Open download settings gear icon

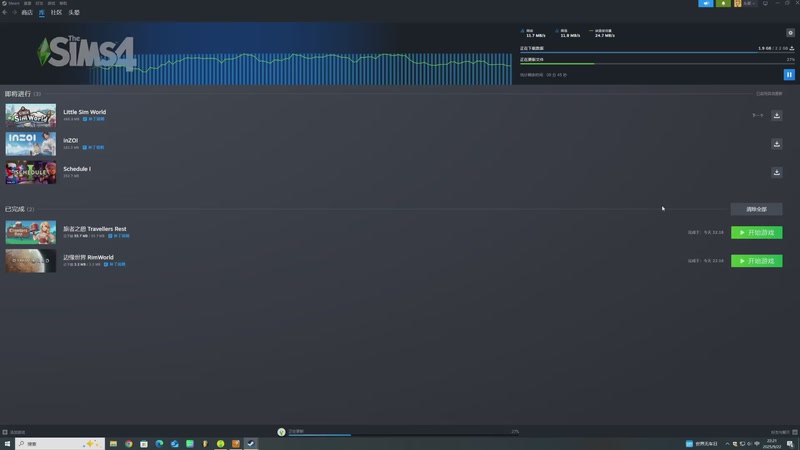tap(790, 33)
